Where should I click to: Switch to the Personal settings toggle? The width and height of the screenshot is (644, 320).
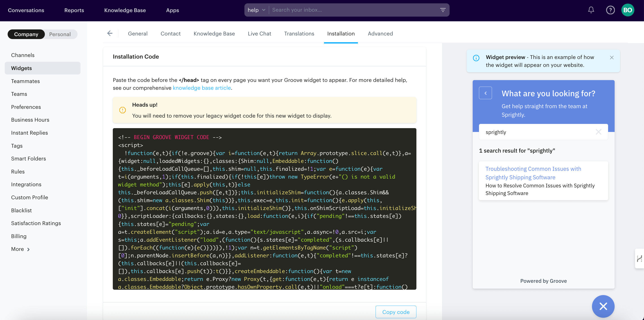pyautogui.click(x=60, y=34)
